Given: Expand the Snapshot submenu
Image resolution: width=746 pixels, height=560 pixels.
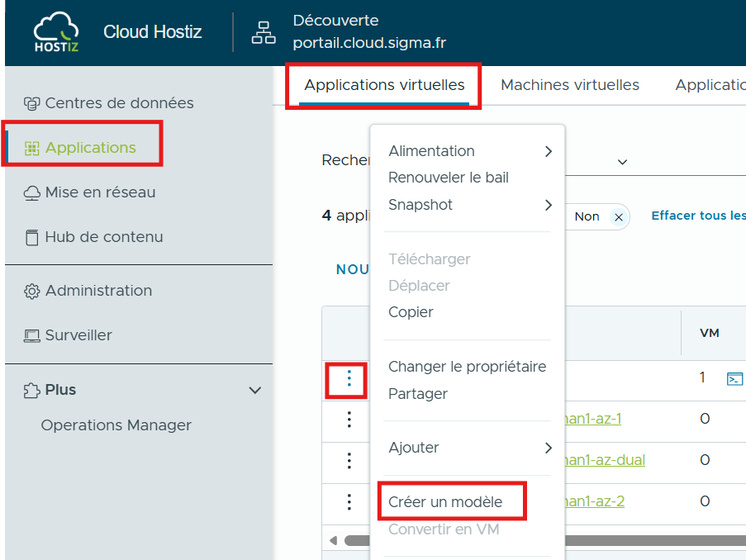Looking at the screenshot, I should point(548,205).
